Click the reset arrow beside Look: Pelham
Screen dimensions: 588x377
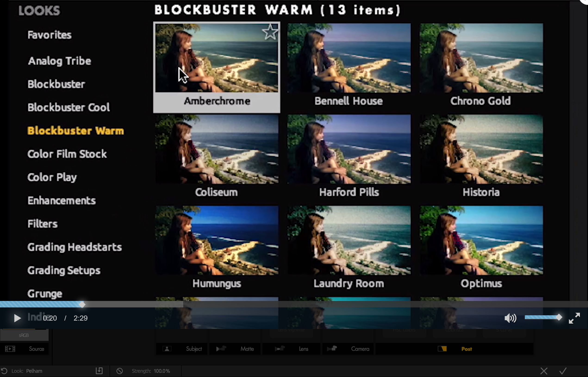(4, 371)
